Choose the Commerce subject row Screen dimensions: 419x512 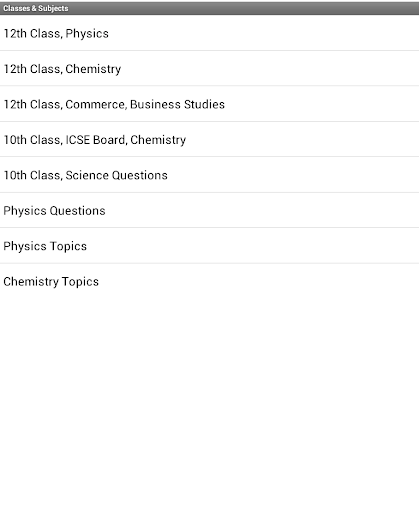[x=209, y=104]
